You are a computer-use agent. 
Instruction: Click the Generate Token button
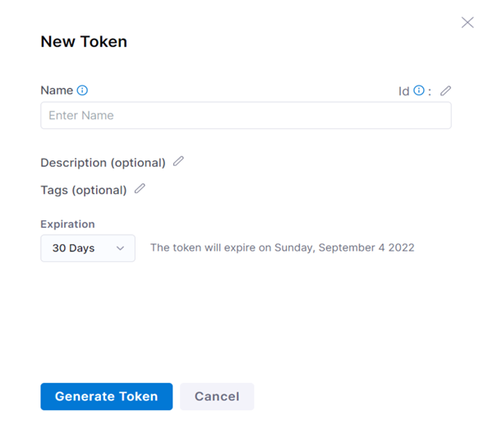coord(106,396)
